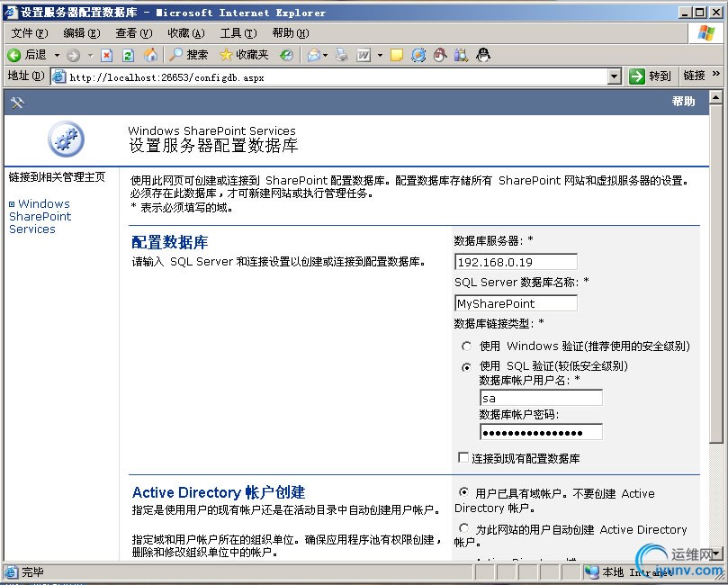Click the SharePoint tools icon in blue header
Screen dimensions: 728x585
[x=17, y=102]
